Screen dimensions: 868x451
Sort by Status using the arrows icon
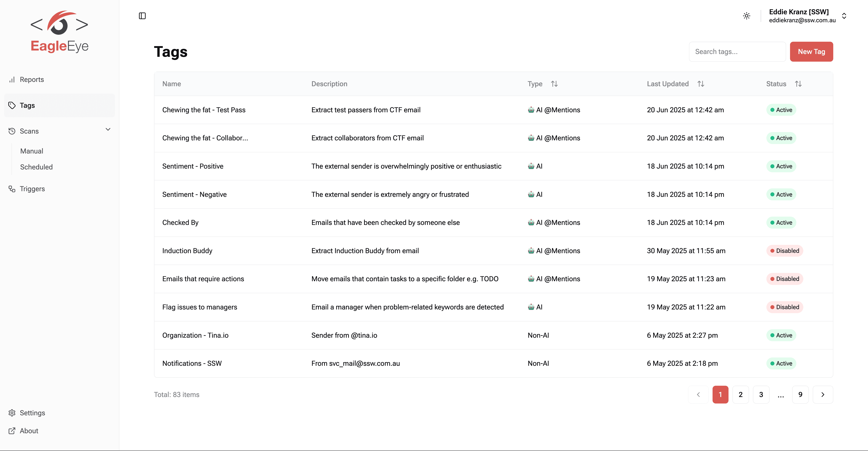[798, 84]
